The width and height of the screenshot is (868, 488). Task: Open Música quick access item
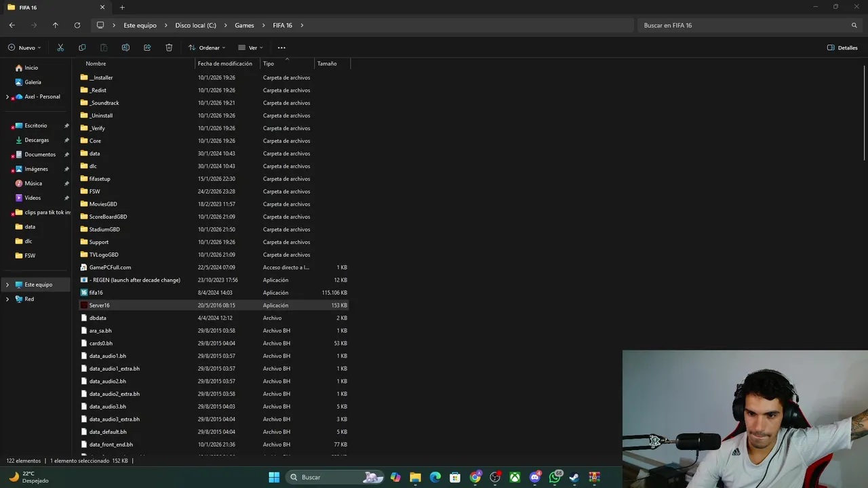pyautogui.click(x=33, y=184)
